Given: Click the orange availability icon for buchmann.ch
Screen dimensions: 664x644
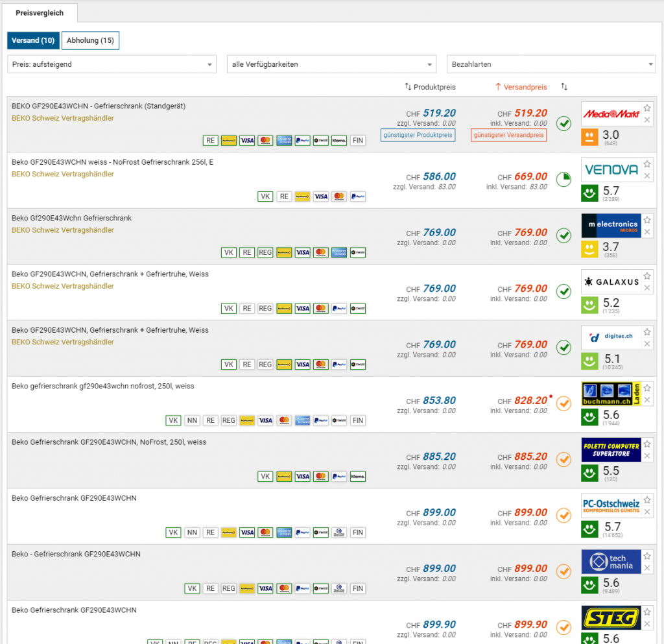Looking at the screenshot, I should tap(563, 403).
